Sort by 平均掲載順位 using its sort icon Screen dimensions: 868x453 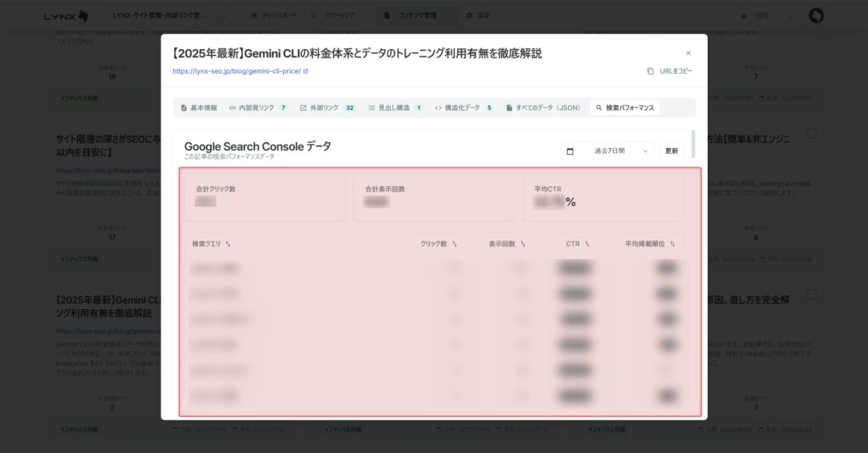pyautogui.click(x=672, y=244)
